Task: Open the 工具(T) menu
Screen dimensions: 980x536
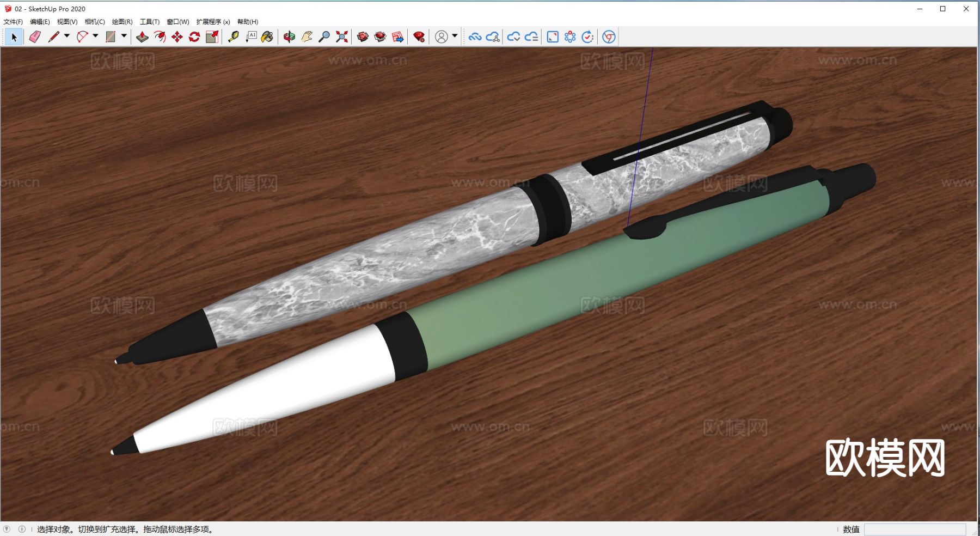Action: [150, 22]
